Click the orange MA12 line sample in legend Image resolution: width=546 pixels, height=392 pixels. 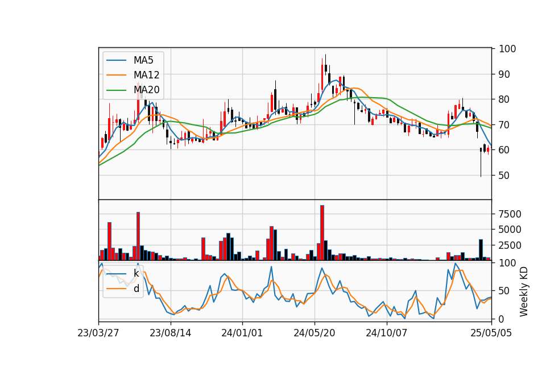(116, 75)
